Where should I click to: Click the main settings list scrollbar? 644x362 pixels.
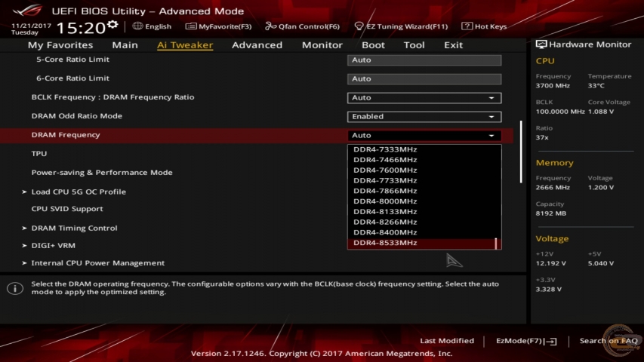[x=521, y=152]
